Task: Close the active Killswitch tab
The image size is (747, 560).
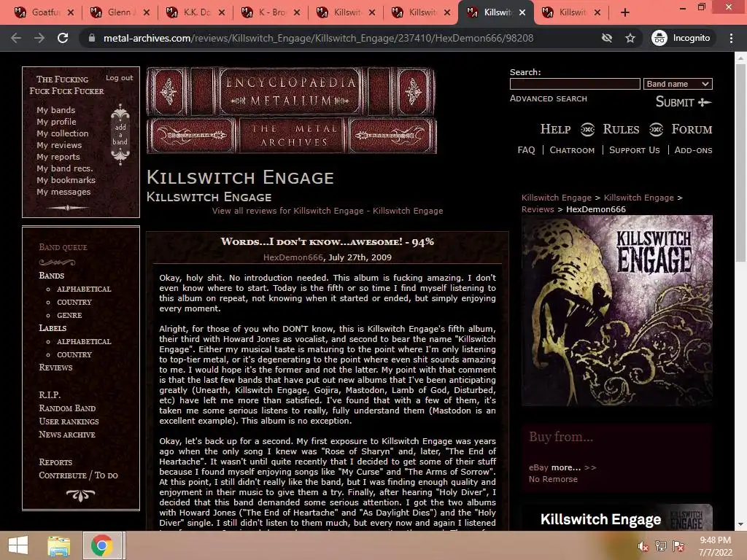Action: tap(522, 12)
